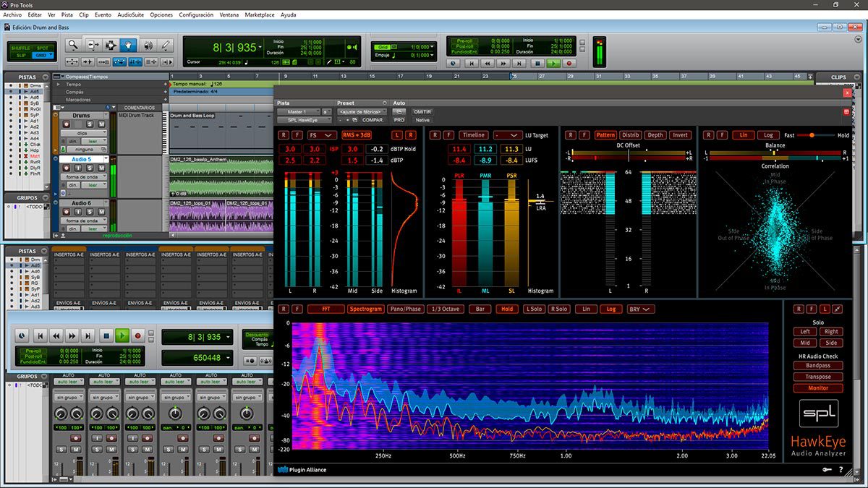Close the HawkEye plugin window
This screenshot has height=488, width=868.
point(847,93)
